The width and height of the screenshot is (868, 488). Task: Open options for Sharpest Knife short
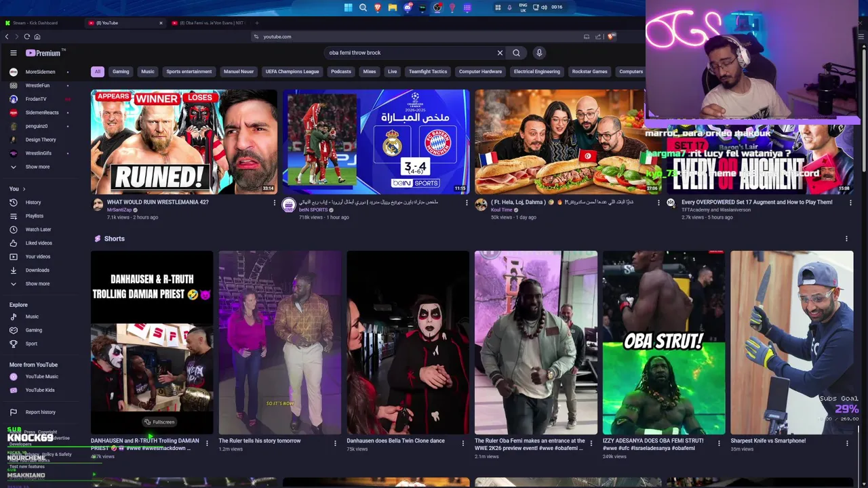click(x=847, y=443)
